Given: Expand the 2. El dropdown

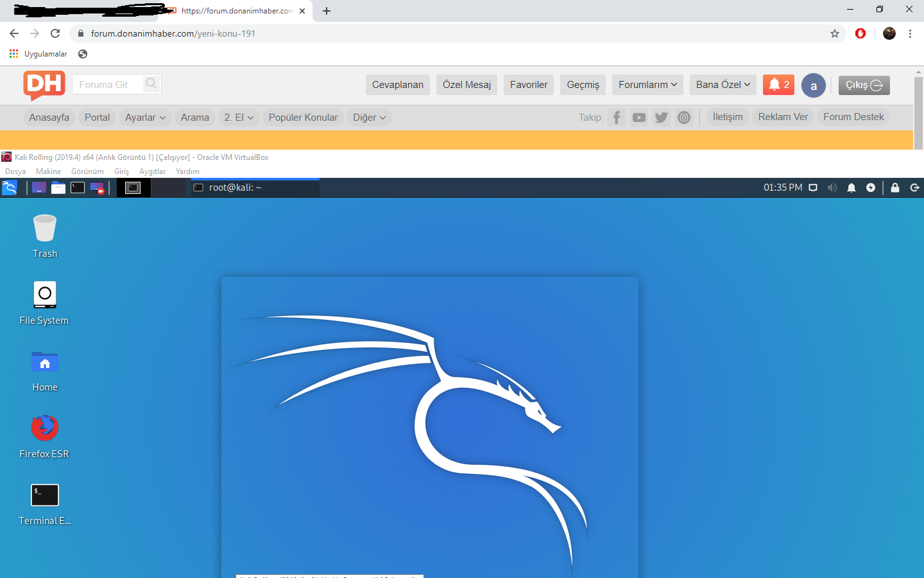Looking at the screenshot, I should 239,118.
